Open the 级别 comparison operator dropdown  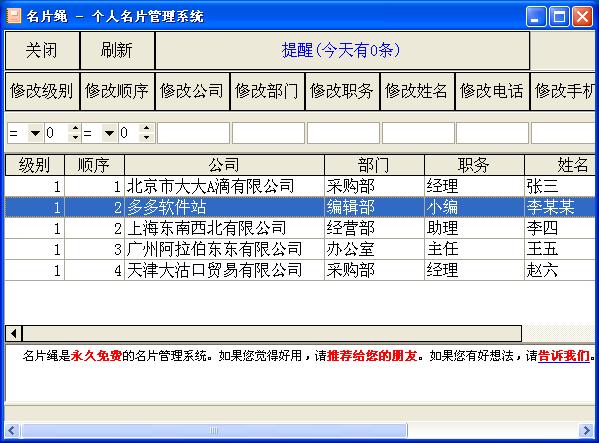[x=36, y=133]
